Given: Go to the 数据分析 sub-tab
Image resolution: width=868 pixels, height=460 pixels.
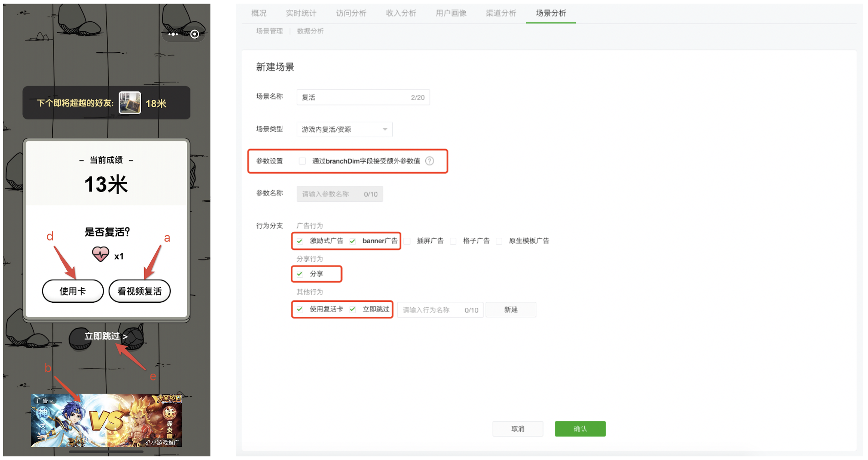Looking at the screenshot, I should pos(310,31).
